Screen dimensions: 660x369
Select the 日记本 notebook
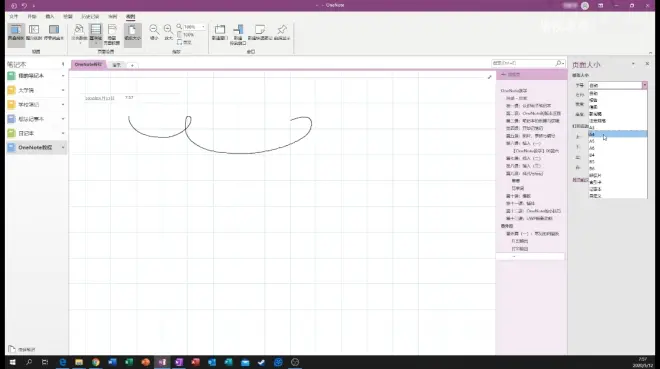36,133
